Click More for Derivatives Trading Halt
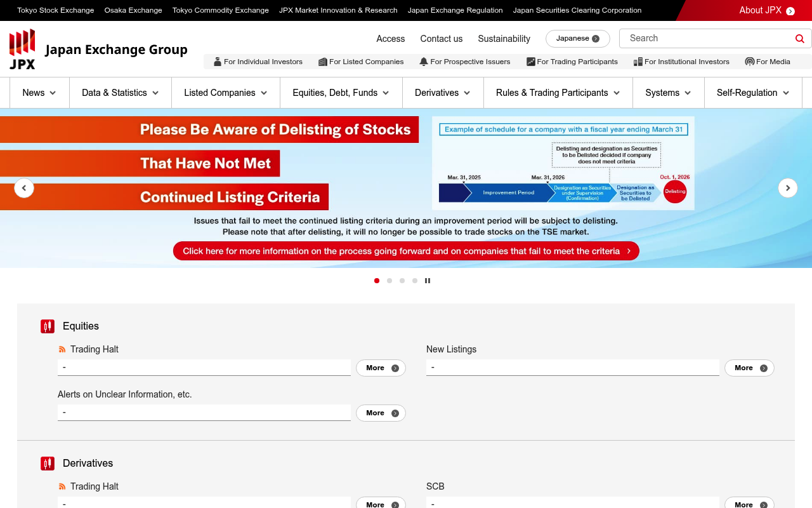This screenshot has height=508, width=812. tap(381, 504)
